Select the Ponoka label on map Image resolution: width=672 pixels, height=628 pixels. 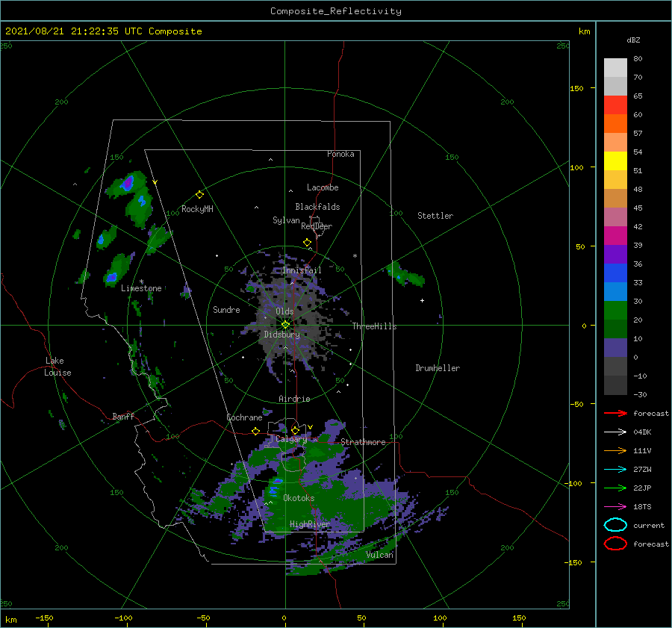340,154
